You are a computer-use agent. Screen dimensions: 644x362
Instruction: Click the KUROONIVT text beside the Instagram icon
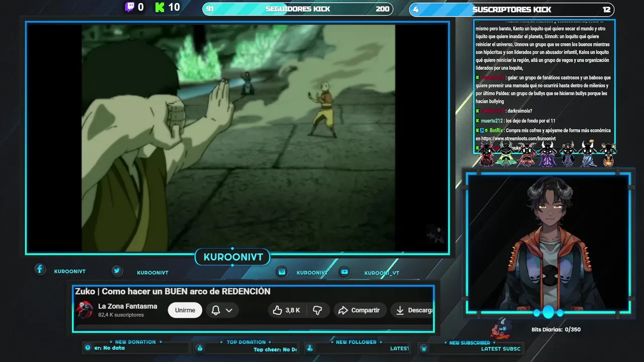[312, 273]
